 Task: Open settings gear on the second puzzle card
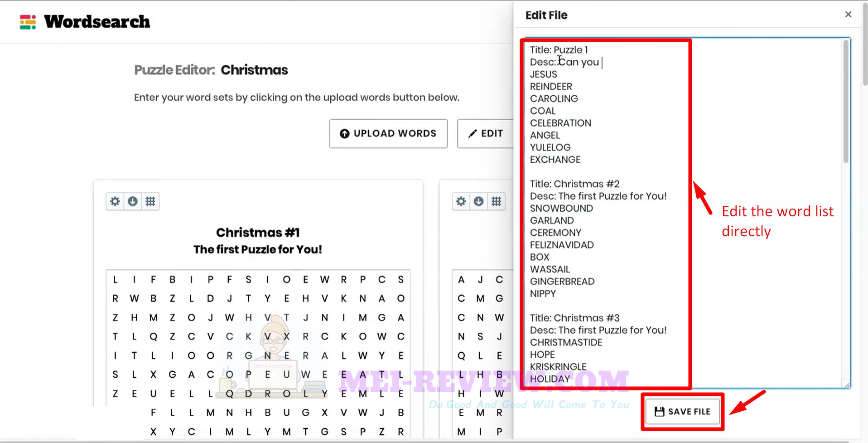[461, 201]
